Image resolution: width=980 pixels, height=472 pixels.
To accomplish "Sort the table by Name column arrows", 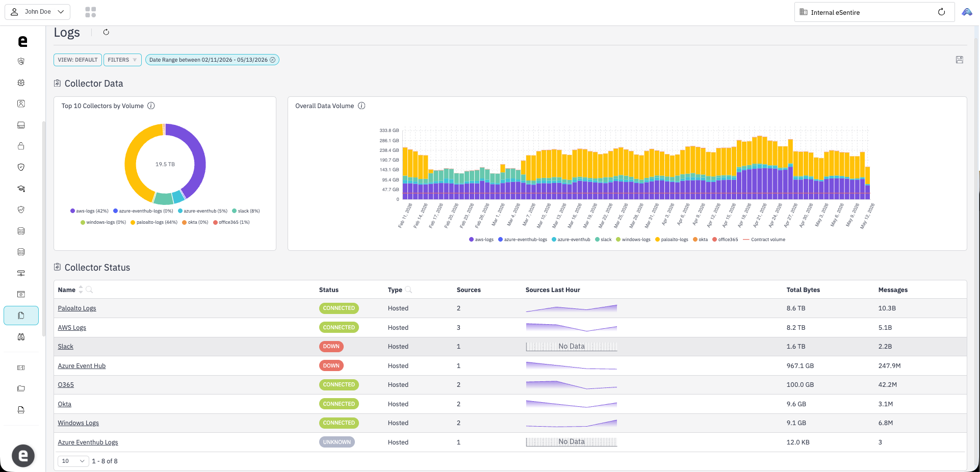I will coord(81,290).
